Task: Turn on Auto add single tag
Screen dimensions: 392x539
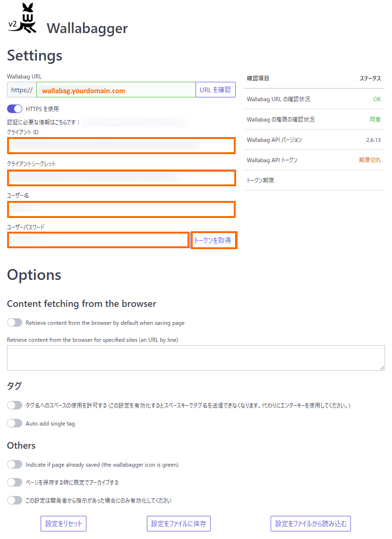Action: [15, 423]
